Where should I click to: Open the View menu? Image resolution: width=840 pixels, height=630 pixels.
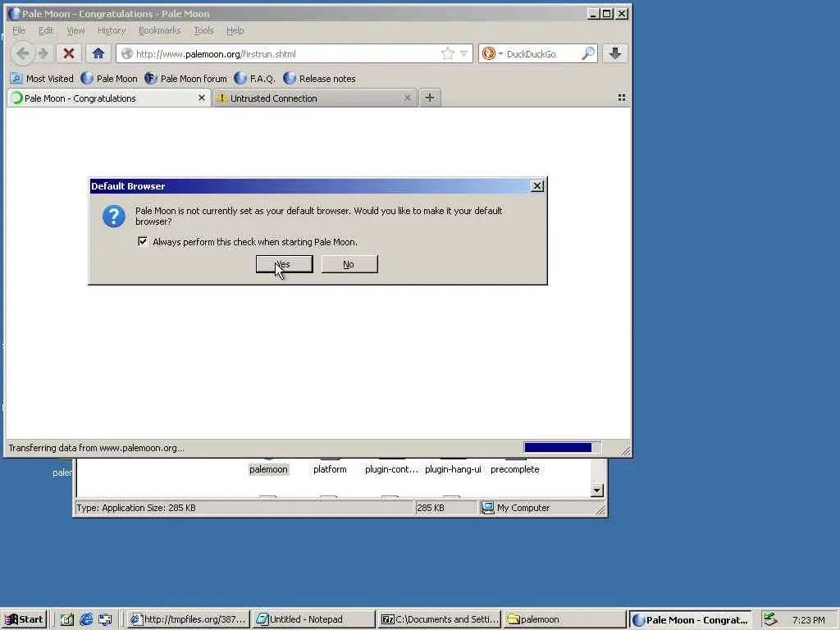[x=75, y=30]
